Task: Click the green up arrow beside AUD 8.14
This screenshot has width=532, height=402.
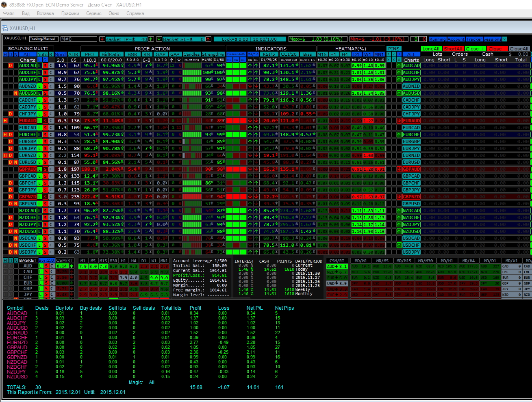Action: pos(72,266)
